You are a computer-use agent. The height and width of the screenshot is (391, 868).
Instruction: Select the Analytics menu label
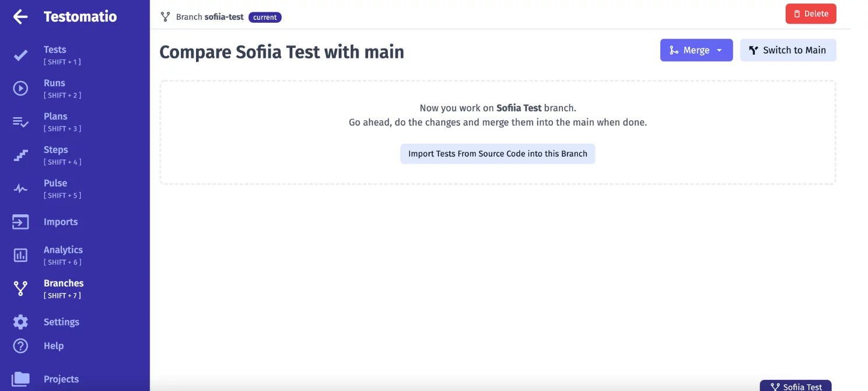[x=63, y=250]
